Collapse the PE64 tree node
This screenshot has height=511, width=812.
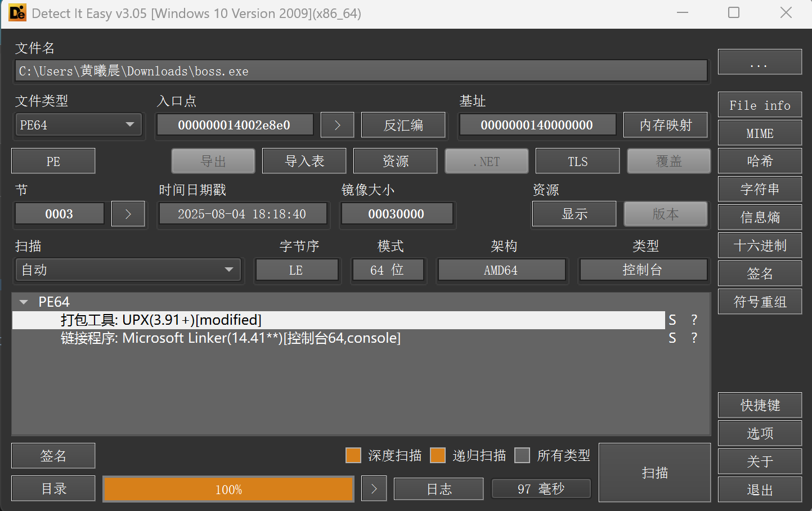24,302
